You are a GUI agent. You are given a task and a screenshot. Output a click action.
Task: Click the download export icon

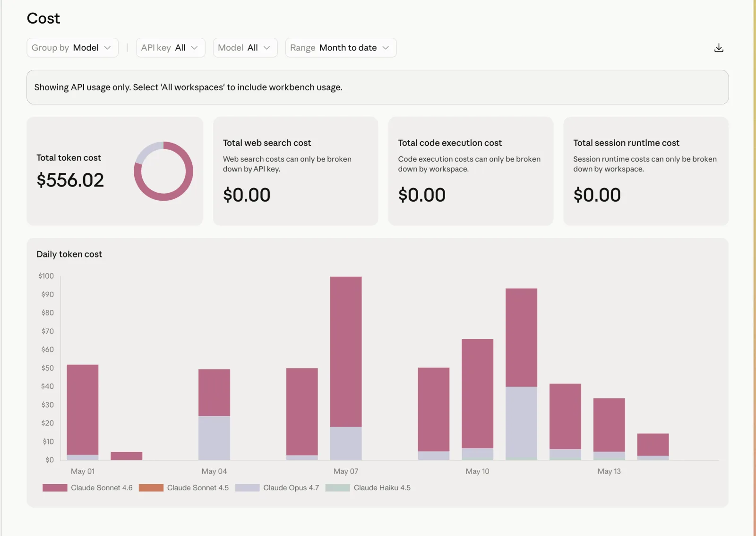click(719, 48)
